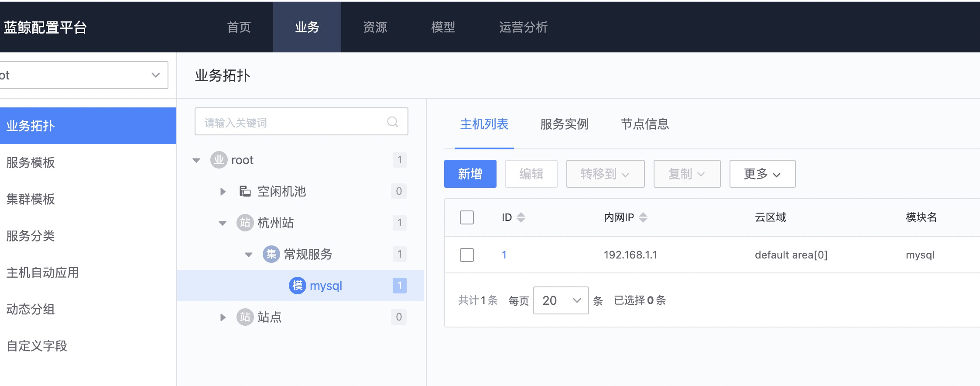Open 资源 in top navigation
980x386 pixels.
[x=375, y=27]
